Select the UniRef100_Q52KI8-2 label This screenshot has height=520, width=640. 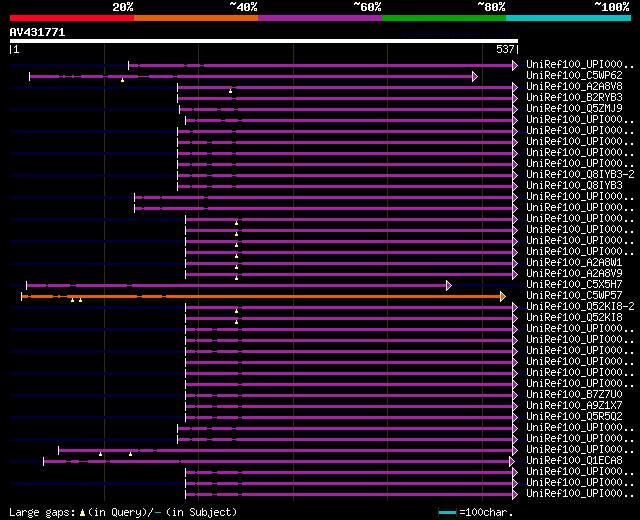pyautogui.click(x=580, y=307)
